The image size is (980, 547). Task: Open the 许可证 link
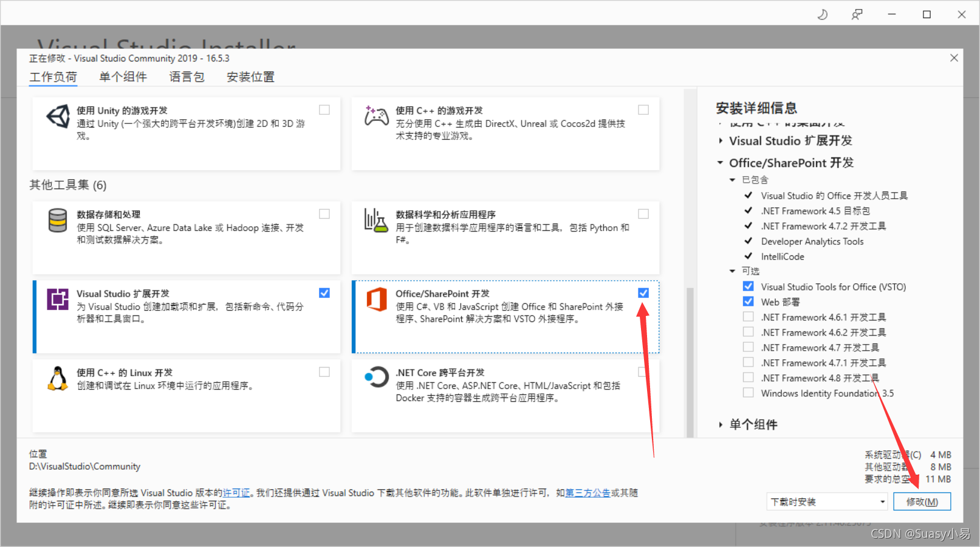236,493
